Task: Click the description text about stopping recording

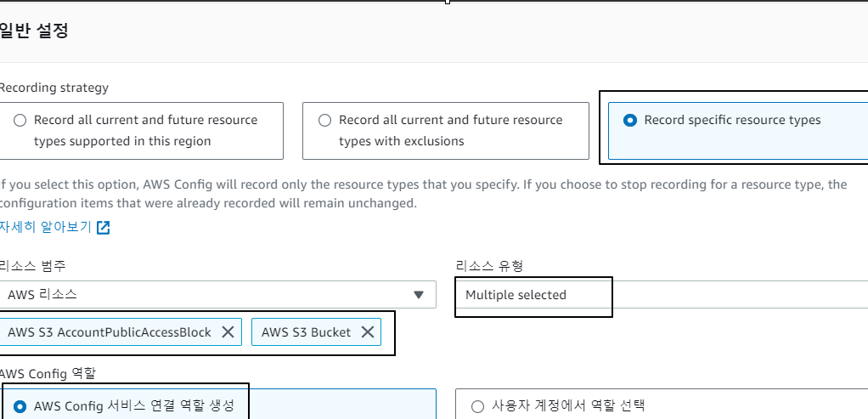Action: 424,194
